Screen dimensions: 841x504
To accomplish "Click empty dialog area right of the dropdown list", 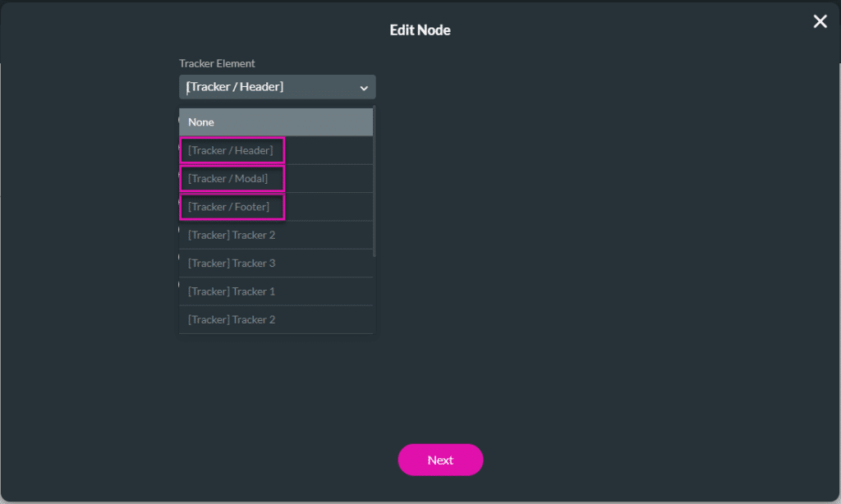I will click(x=575, y=246).
